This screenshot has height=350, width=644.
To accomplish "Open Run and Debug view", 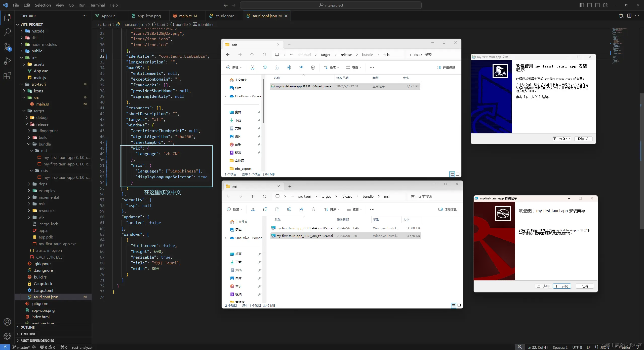I will tap(7, 61).
